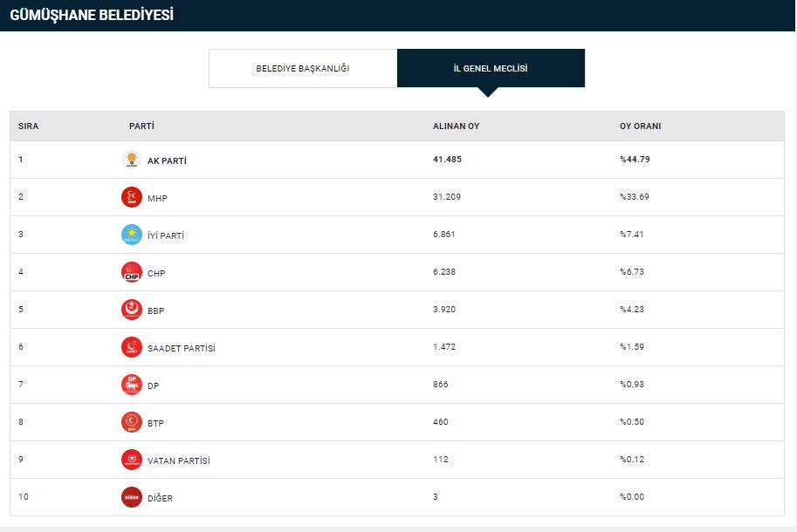Click the OY ORANI column header
Image resolution: width=797 pixels, height=532 pixels.
[641, 126]
